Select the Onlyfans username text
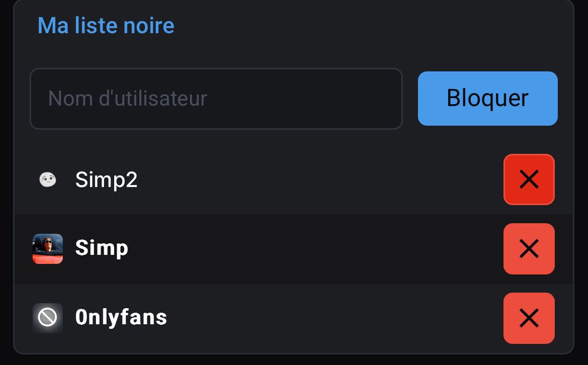This screenshot has width=588, height=365. [121, 317]
